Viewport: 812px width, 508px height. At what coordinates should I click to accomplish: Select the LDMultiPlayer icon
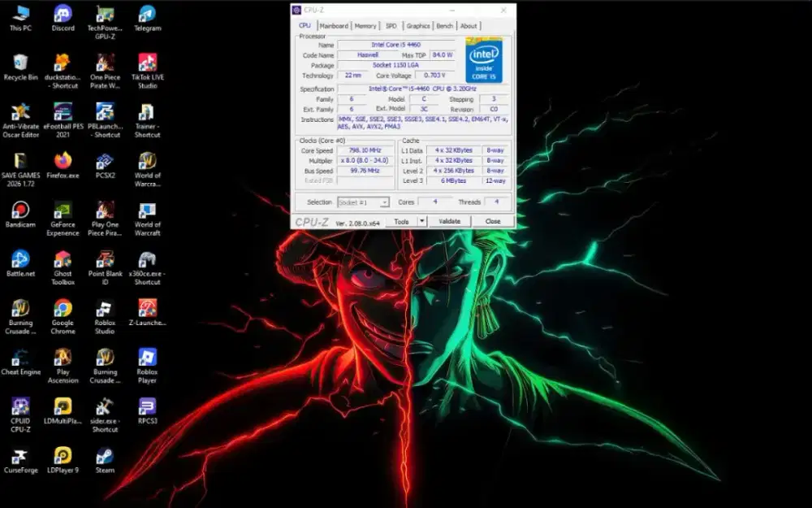tap(63, 411)
